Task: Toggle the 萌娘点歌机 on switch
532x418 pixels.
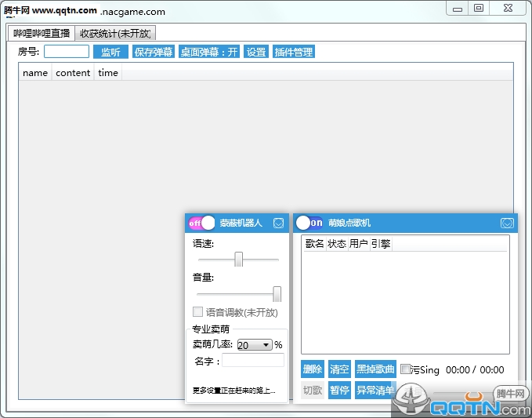Action: coord(309,223)
